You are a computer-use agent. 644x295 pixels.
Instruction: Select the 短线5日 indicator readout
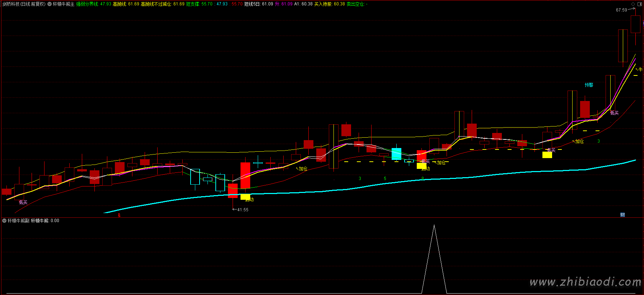258,4
